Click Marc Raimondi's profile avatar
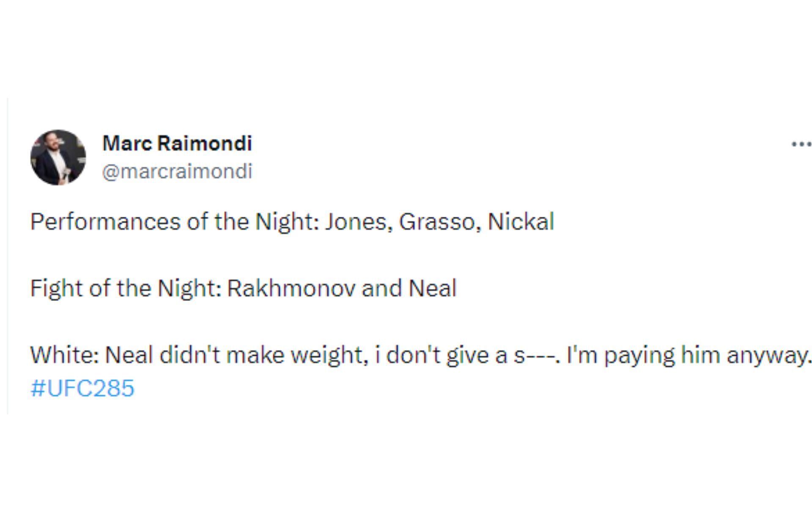812x508 pixels. (58, 157)
